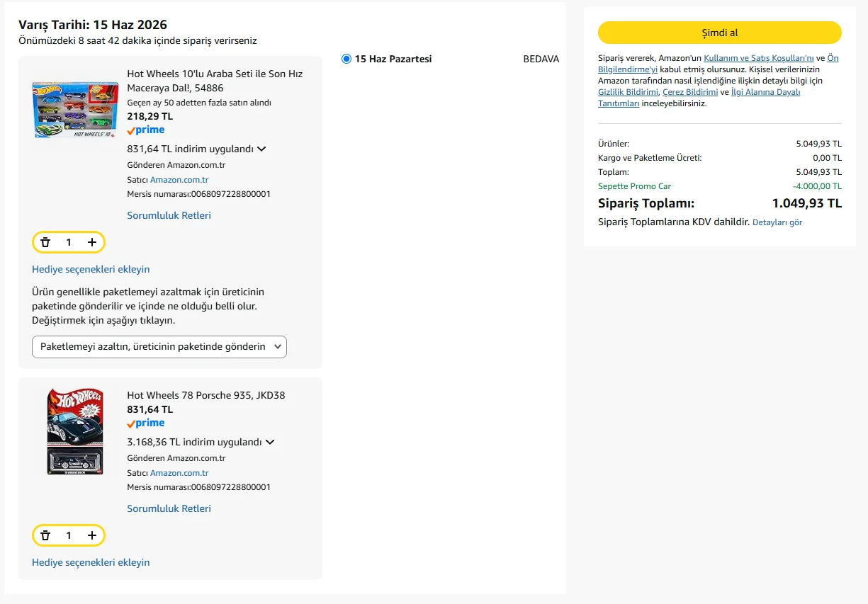Open seller Amazon.com.tr link for Porsche 935
This screenshot has height=604, width=868.
pyautogui.click(x=179, y=473)
